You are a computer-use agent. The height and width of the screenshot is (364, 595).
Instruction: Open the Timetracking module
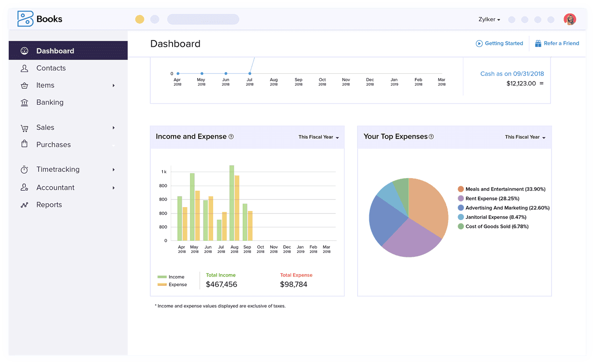coord(25,169)
